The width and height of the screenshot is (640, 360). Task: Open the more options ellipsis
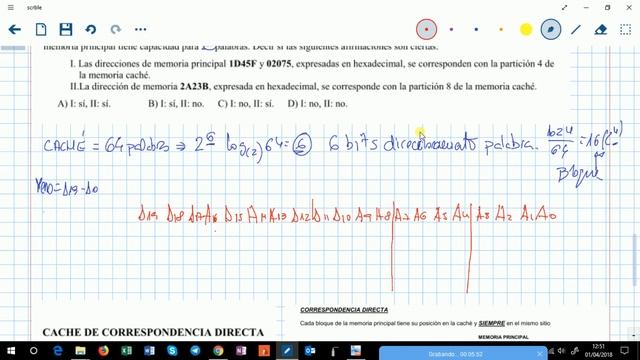tap(140, 29)
